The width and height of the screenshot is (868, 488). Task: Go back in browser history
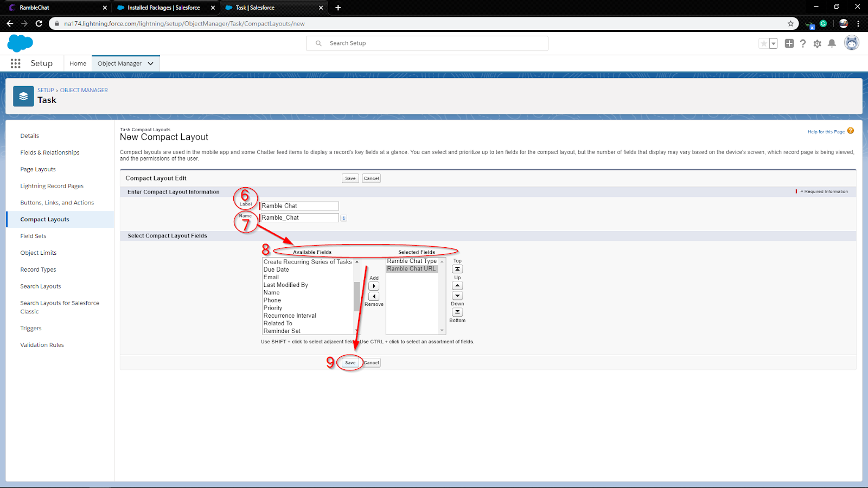10,23
